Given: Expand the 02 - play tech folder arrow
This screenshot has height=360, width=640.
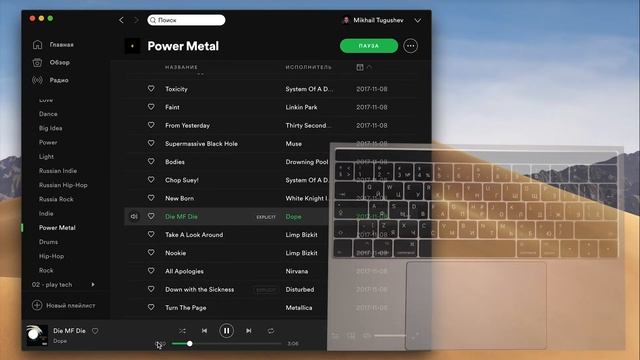Looking at the screenshot, I should [93, 284].
